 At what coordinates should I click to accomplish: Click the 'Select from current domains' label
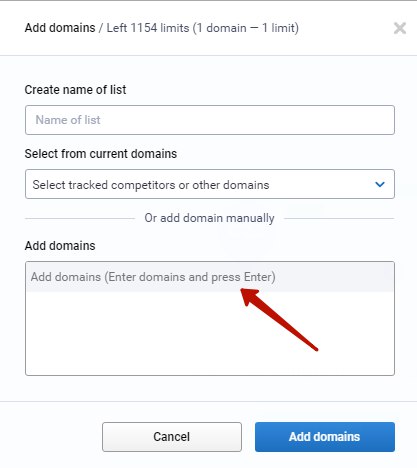point(101,154)
